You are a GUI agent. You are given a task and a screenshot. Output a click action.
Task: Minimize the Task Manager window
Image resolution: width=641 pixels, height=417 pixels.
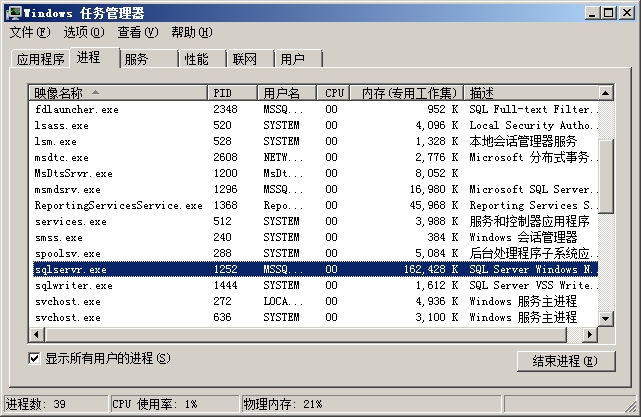[592, 13]
